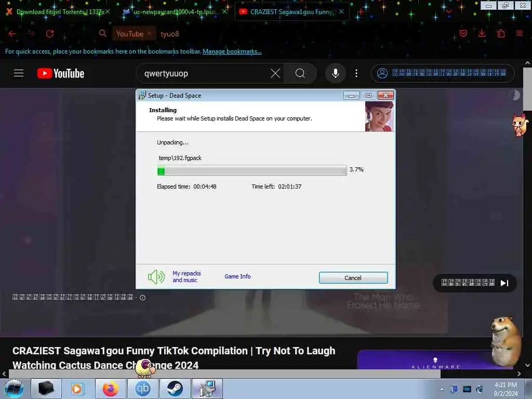Viewport: 532px width, 399px height.
Task: Click the magnifier icon in address bar
Action: (102, 33)
